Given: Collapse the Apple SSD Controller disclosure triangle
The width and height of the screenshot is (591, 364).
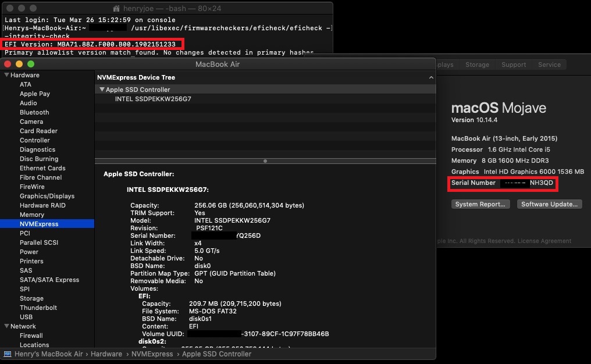Looking at the screenshot, I should [102, 90].
